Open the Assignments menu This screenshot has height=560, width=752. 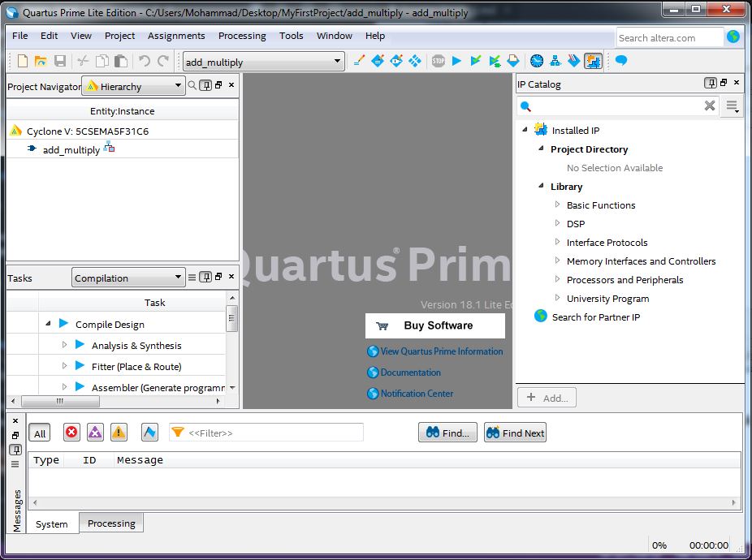[x=176, y=36]
